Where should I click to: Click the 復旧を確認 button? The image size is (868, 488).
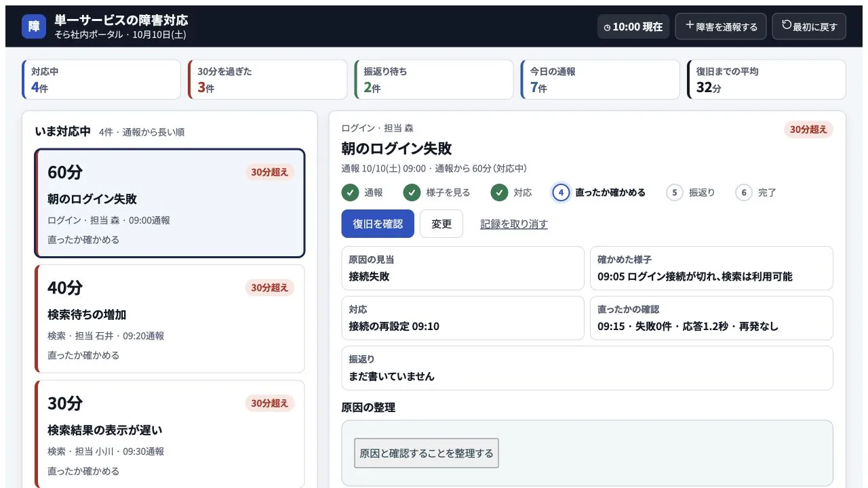tap(378, 224)
